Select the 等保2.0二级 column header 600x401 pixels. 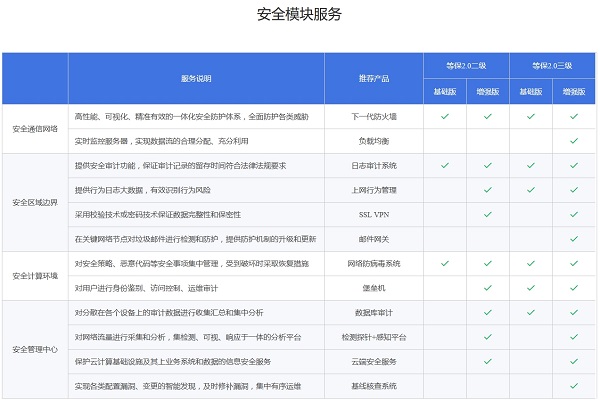point(466,65)
